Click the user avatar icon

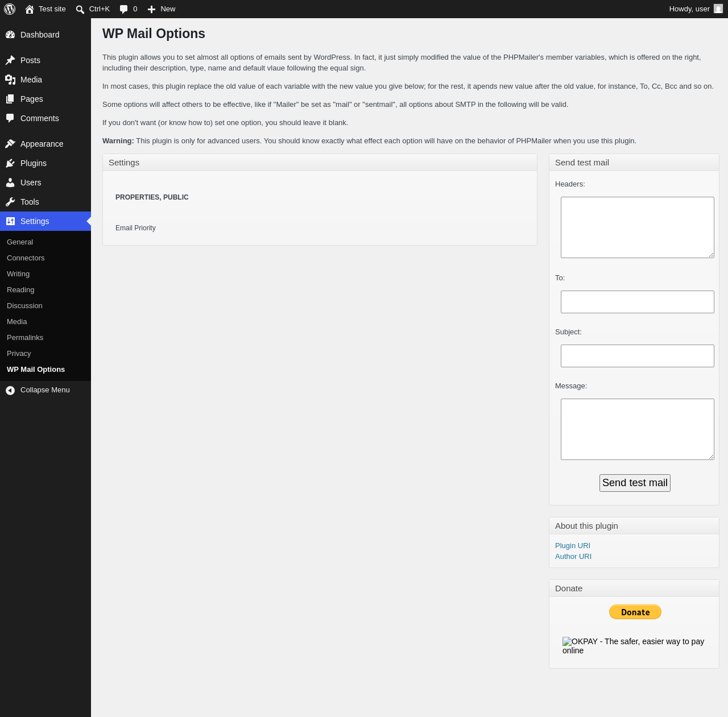tap(718, 9)
